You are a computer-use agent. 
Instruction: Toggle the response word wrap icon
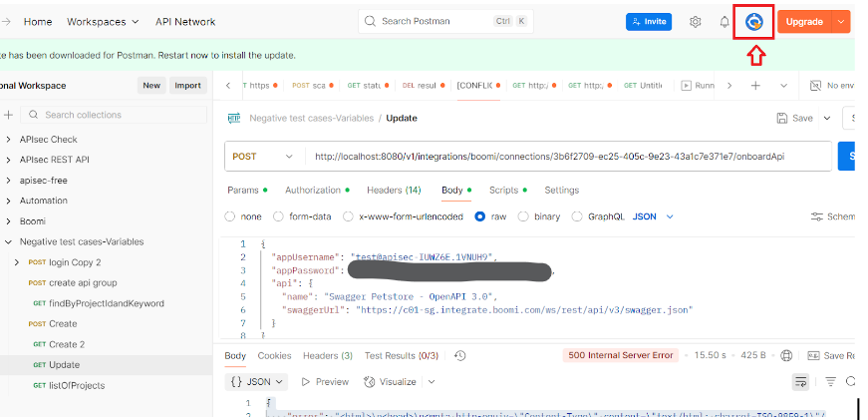(x=799, y=381)
